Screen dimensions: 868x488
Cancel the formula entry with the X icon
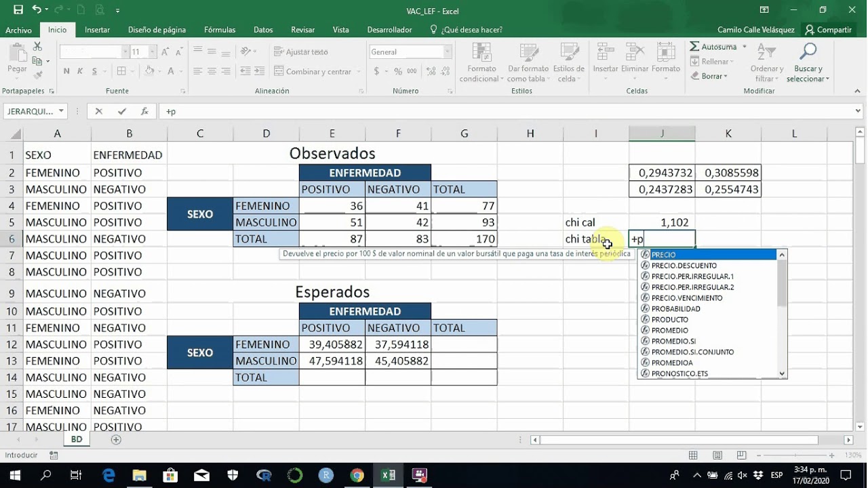tap(99, 112)
